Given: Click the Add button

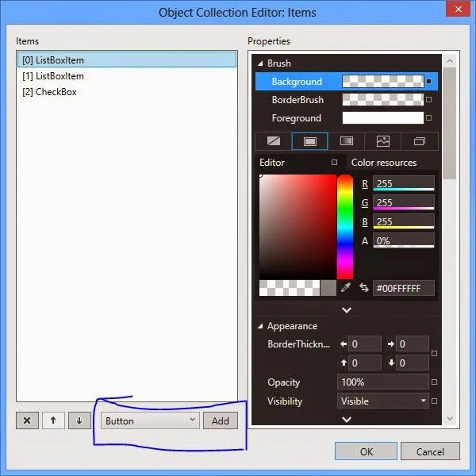Looking at the screenshot, I should point(221,420).
